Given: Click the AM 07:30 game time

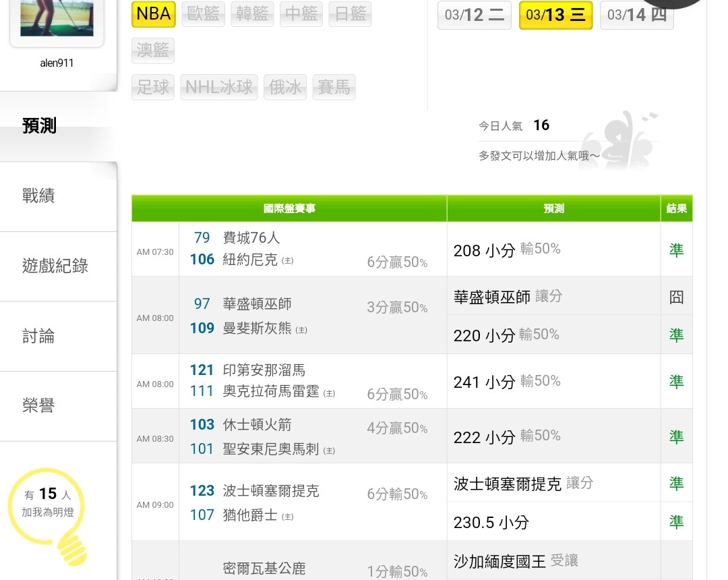Looking at the screenshot, I should coord(155,252).
